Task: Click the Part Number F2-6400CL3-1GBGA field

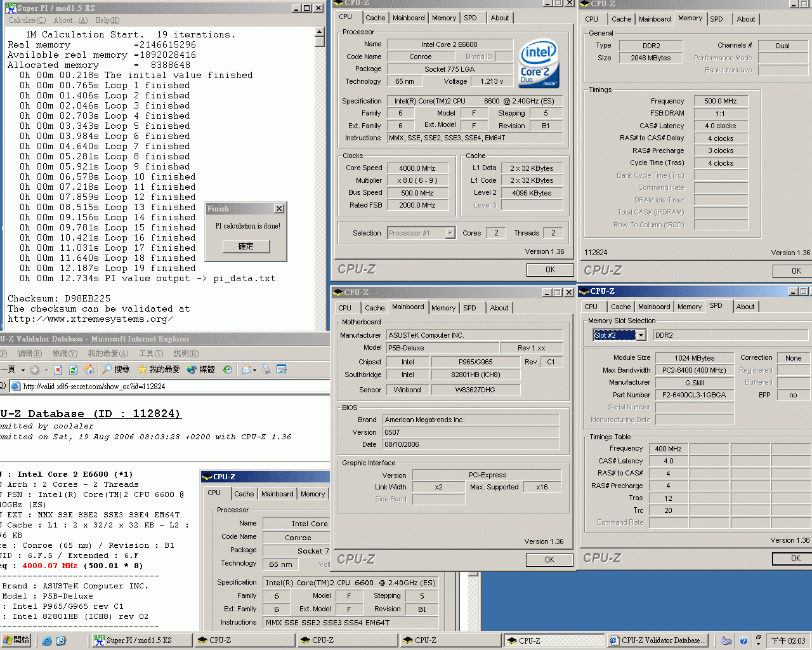Action: click(694, 395)
